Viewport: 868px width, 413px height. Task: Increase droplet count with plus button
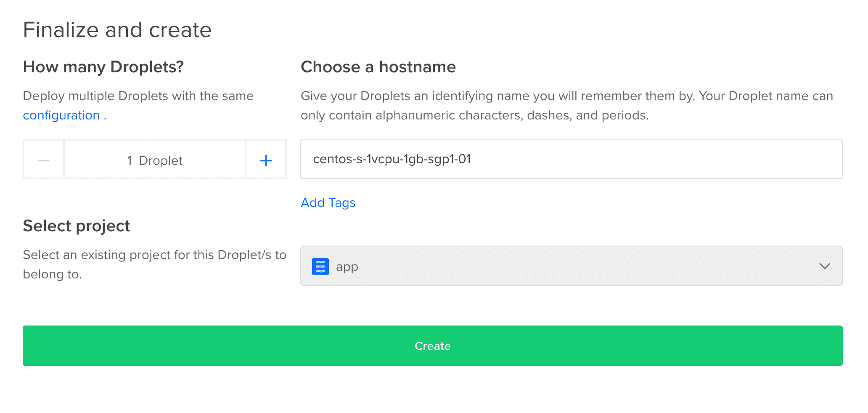(266, 160)
